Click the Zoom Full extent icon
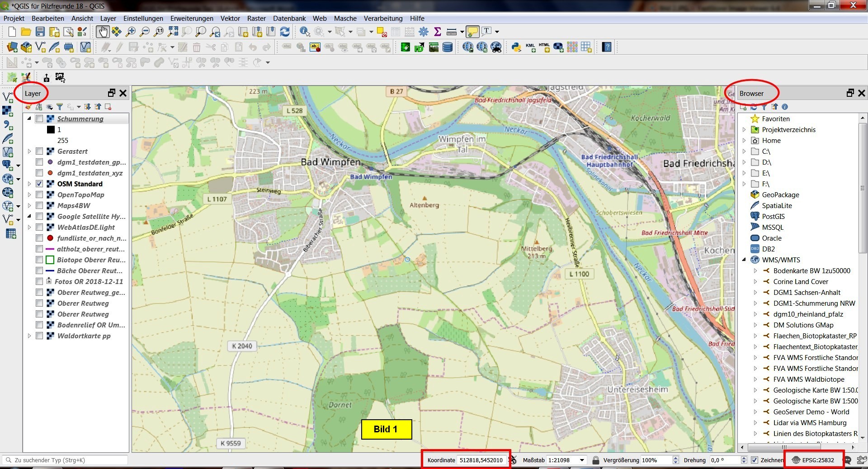 click(173, 32)
